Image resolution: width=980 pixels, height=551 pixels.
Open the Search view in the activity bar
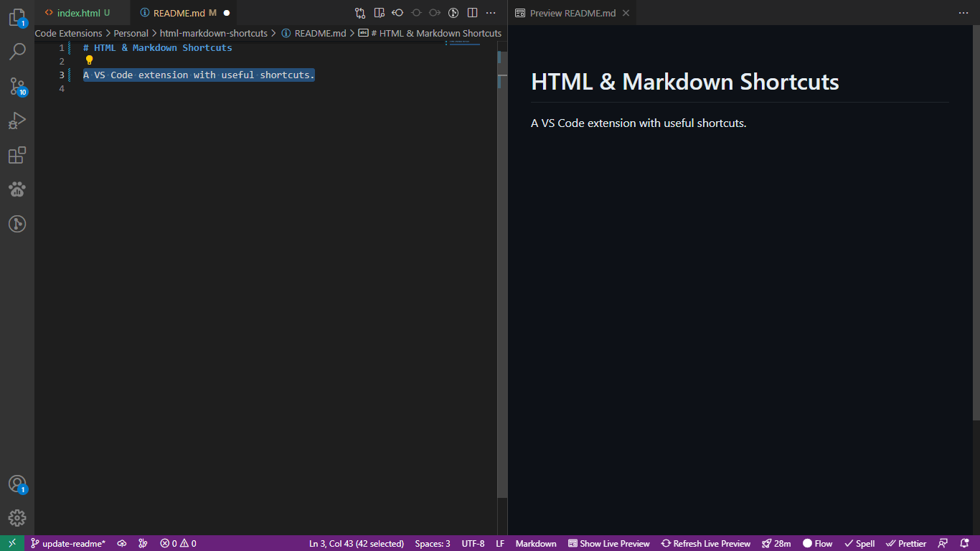[x=17, y=52]
